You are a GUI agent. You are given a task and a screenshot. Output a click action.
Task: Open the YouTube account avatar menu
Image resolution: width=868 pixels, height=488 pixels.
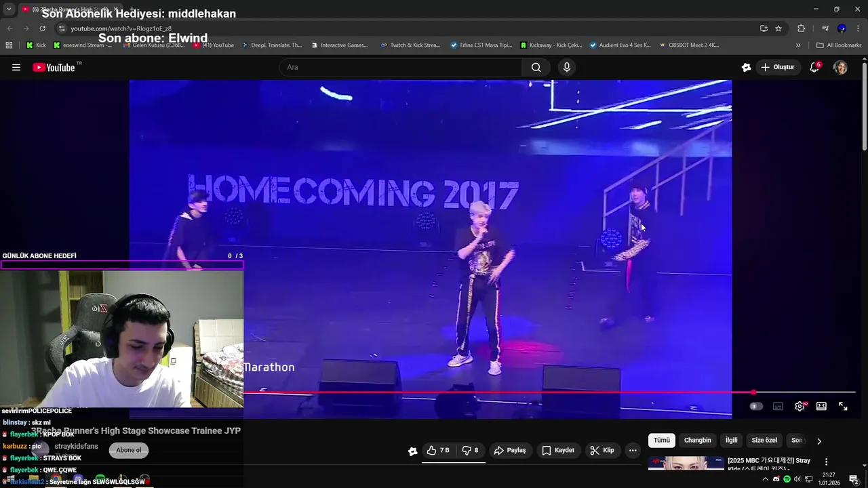coord(840,67)
